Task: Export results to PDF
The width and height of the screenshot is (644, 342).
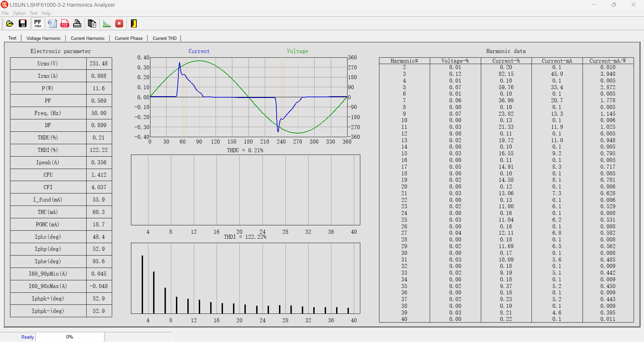Action: 64,23
